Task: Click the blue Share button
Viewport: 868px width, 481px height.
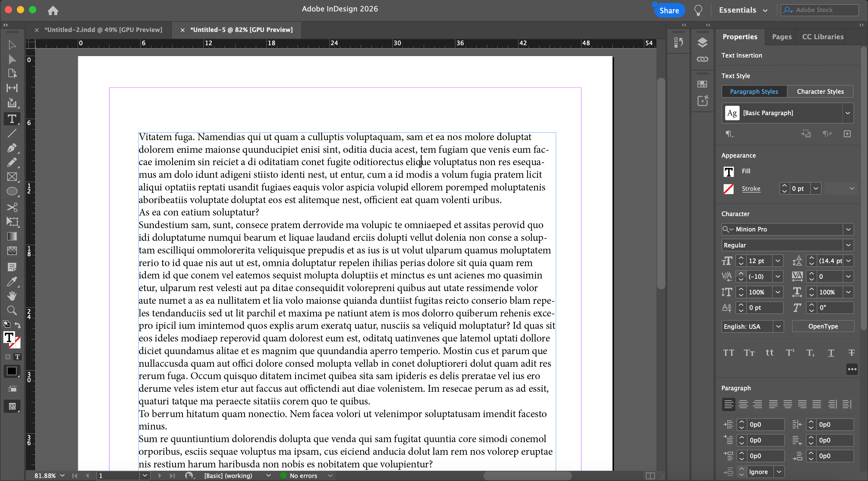Action: point(669,10)
